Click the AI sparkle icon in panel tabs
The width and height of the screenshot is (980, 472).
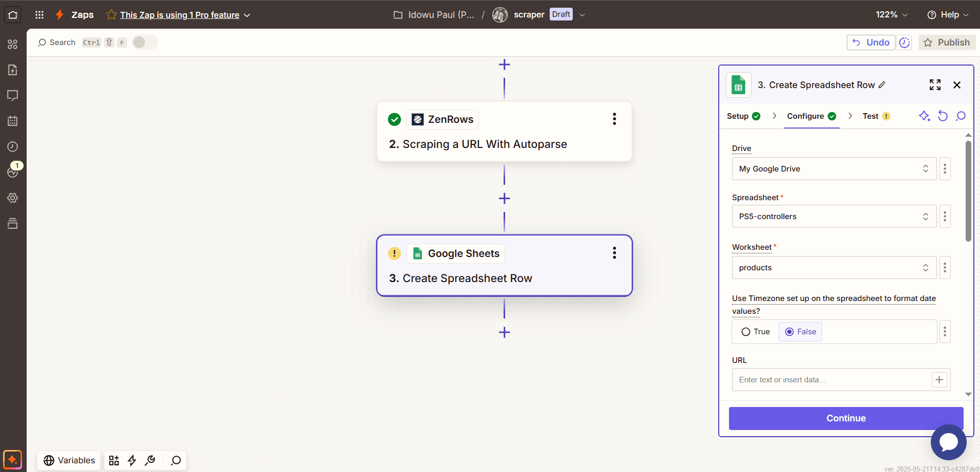click(x=924, y=116)
